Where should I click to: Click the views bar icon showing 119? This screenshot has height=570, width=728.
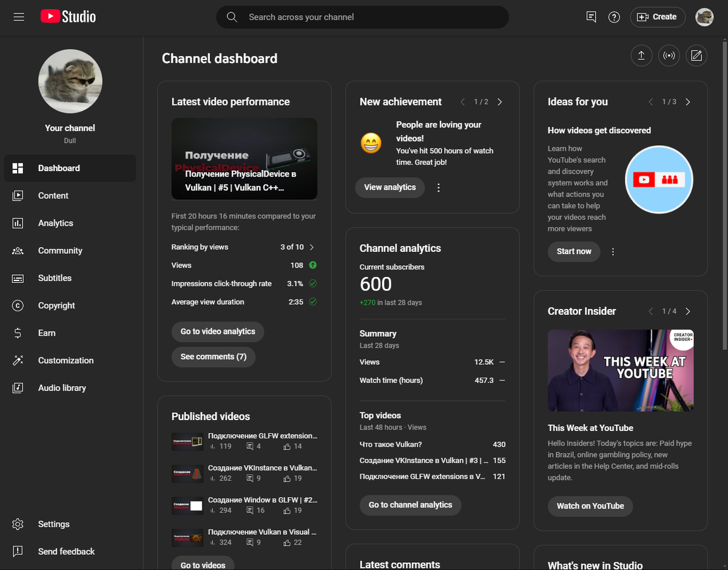[x=212, y=446]
